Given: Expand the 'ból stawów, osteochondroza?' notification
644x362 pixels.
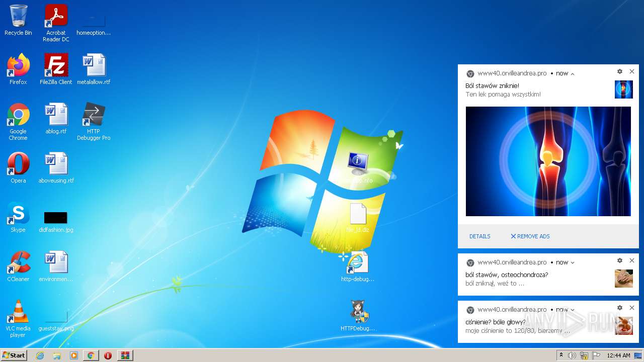Looking at the screenshot, I should pos(573,262).
